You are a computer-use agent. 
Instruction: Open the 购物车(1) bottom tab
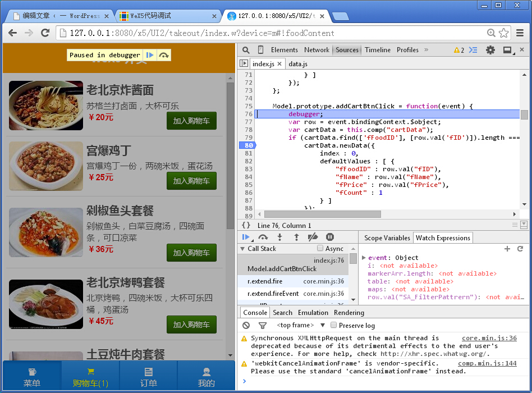[x=90, y=377]
